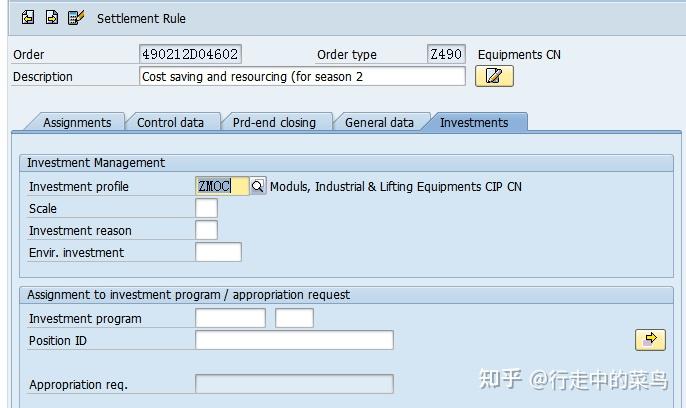Screen dimensions: 686x408
Task: Click the 'Investment reason' label
Action: point(80,230)
